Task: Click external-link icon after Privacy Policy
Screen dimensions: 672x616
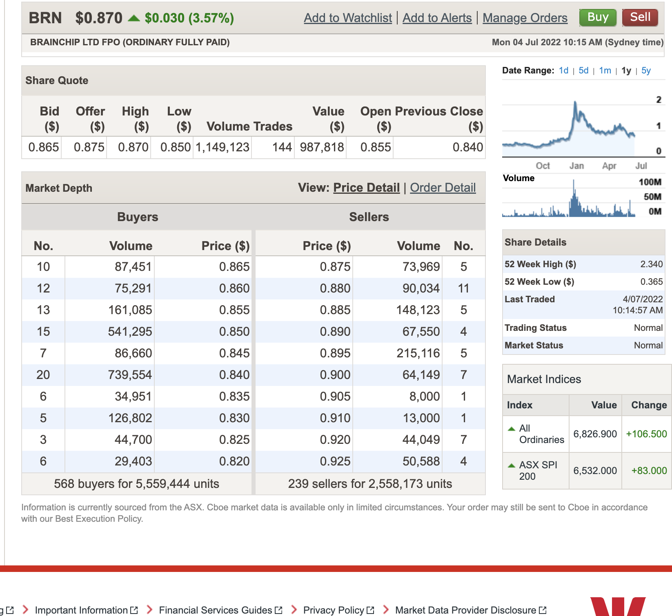Action: (370, 610)
